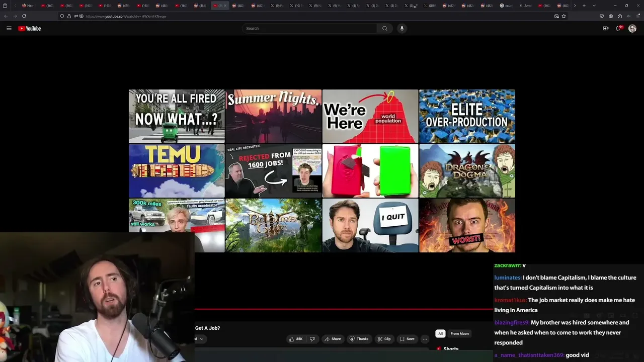Open more actions three-dot menu

(x=425, y=339)
